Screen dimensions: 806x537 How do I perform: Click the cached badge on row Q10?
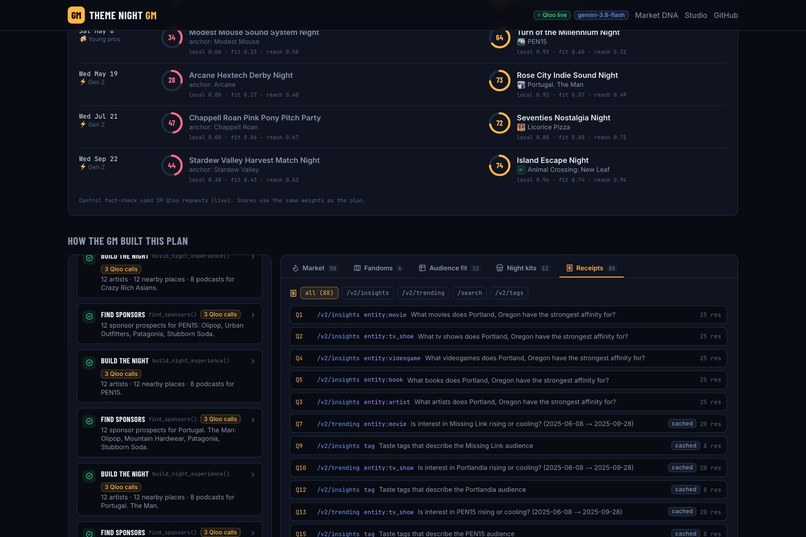click(x=682, y=468)
